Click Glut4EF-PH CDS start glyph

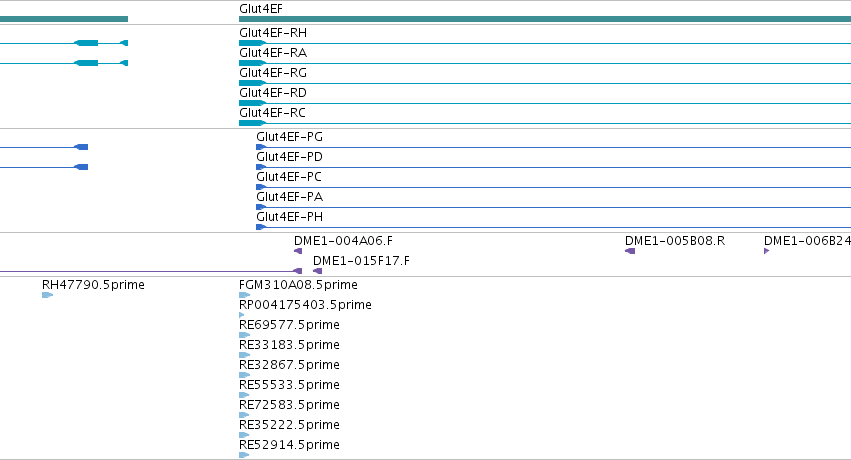(261, 227)
